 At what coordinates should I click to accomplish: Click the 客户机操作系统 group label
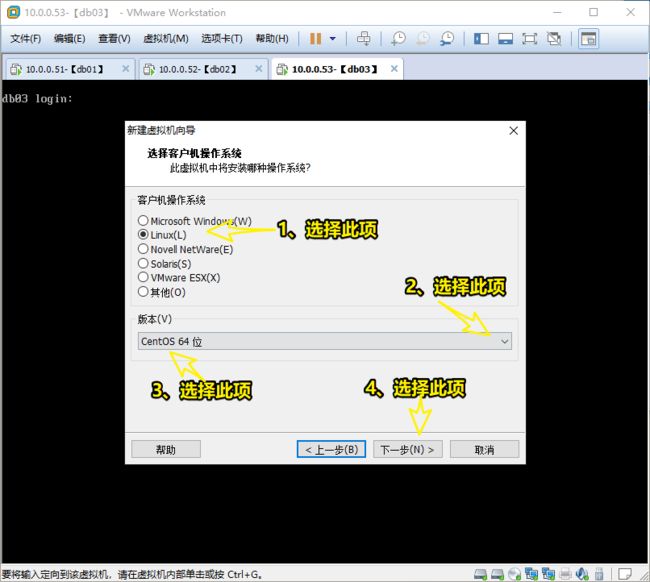[x=171, y=200]
